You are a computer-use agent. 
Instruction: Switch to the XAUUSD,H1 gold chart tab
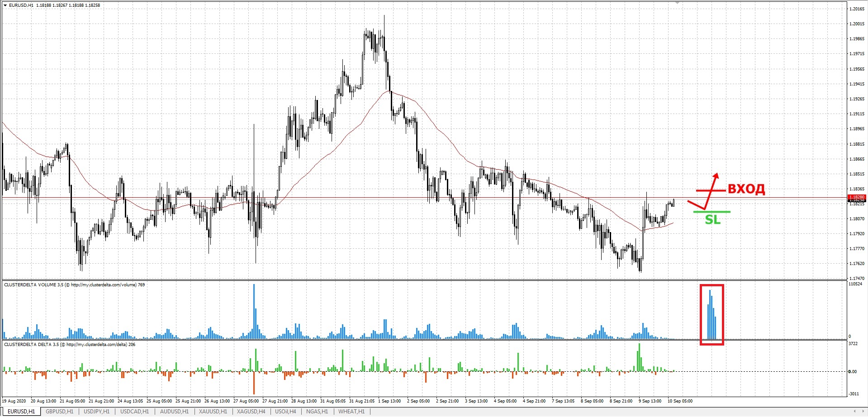coord(213,412)
